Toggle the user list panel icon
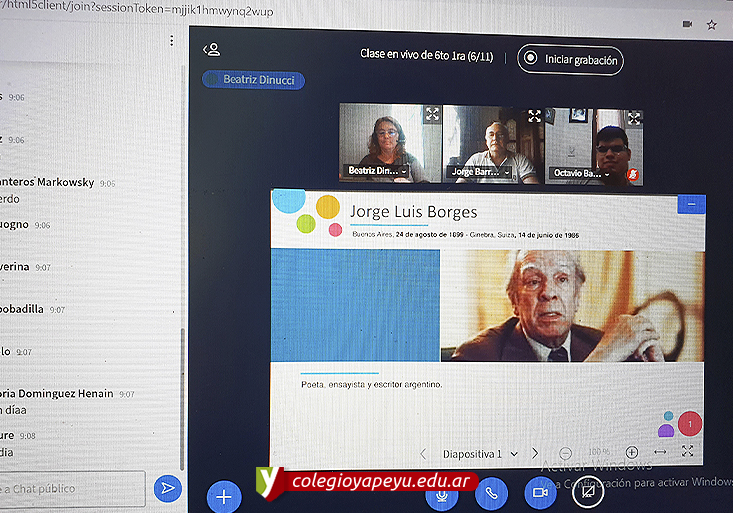 point(211,50)
